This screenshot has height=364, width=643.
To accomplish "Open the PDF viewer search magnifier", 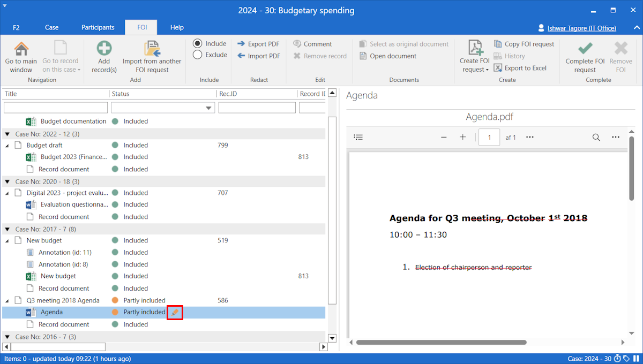I will click(596, 138).
